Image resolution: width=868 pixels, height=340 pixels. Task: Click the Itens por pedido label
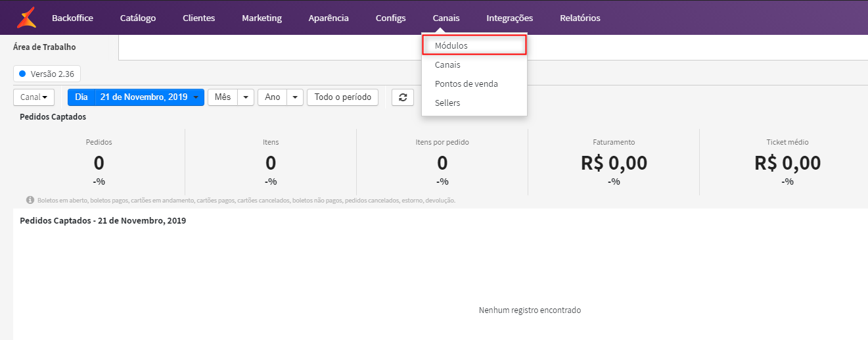coord(442,142)
